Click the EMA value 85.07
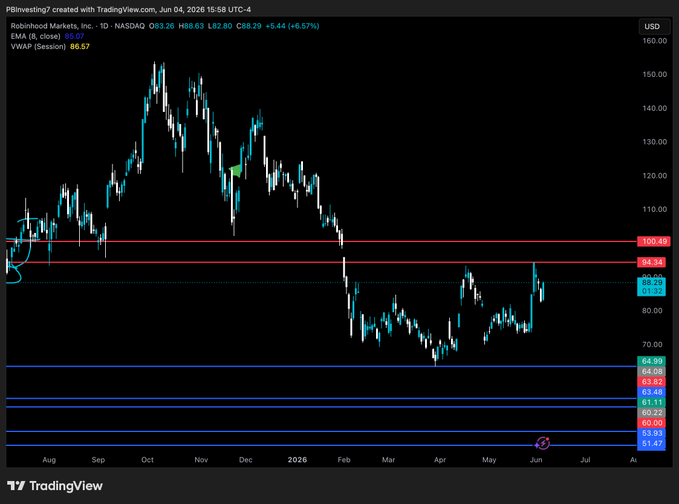The width and height of the screenshot is (679, 504). click(x=74, y=36)
